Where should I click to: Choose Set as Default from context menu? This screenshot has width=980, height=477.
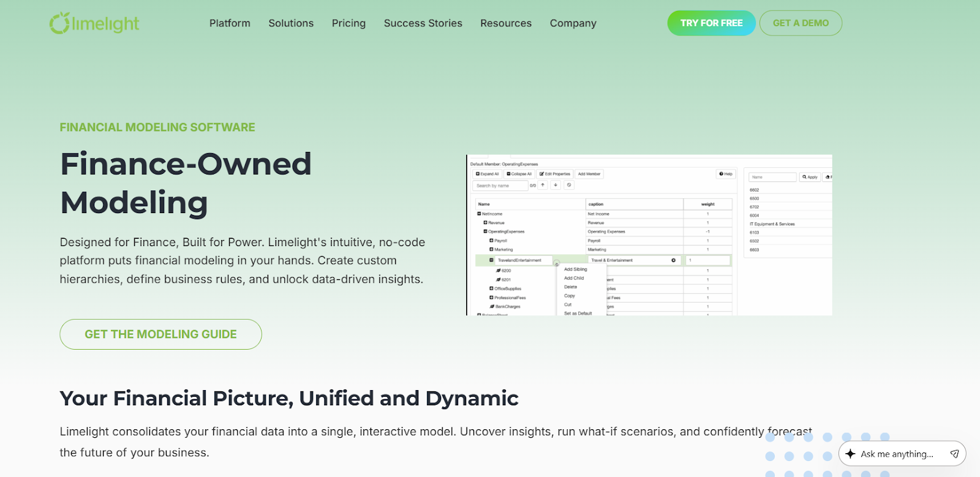tap(578, 313)
